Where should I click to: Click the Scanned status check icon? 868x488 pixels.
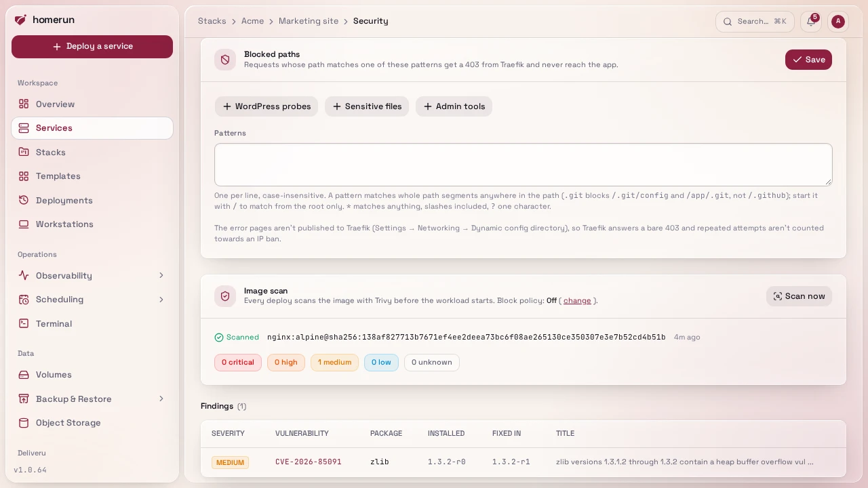pos(219,338)
